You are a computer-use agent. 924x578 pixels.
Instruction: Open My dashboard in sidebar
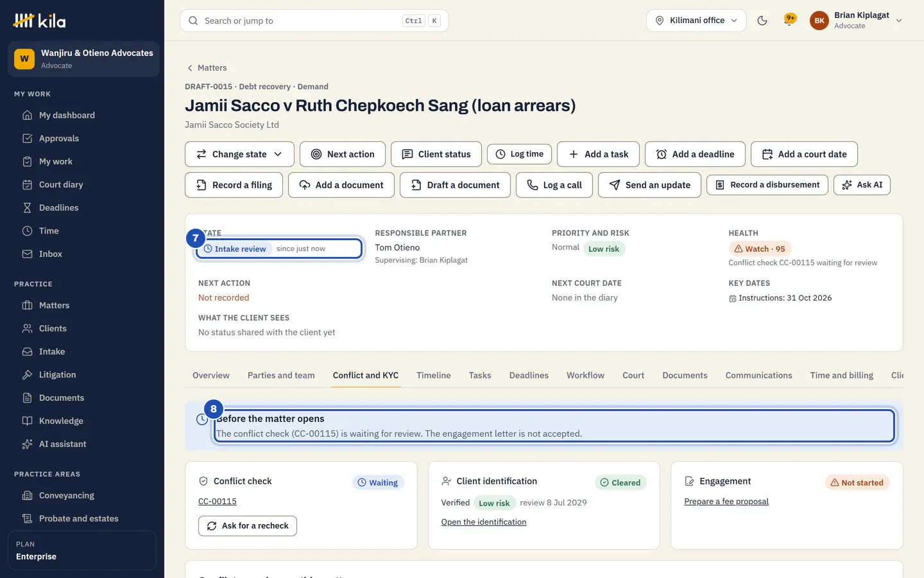(82, 115)
